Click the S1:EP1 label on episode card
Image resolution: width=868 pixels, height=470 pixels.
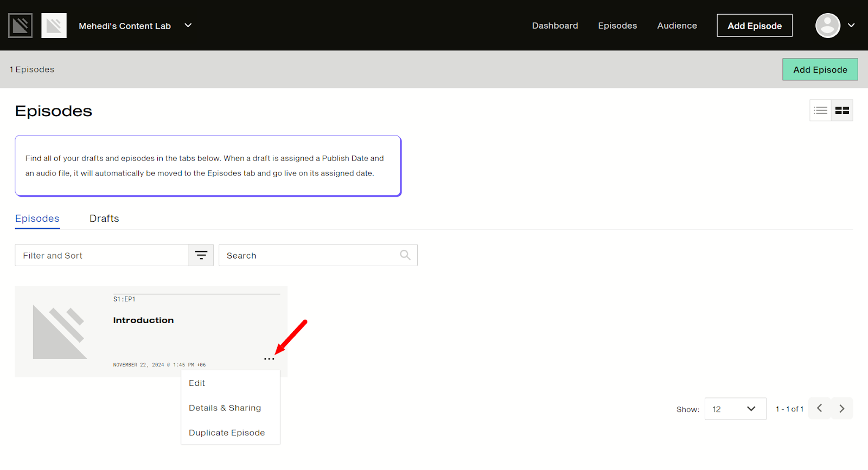(x=124, y=299)
